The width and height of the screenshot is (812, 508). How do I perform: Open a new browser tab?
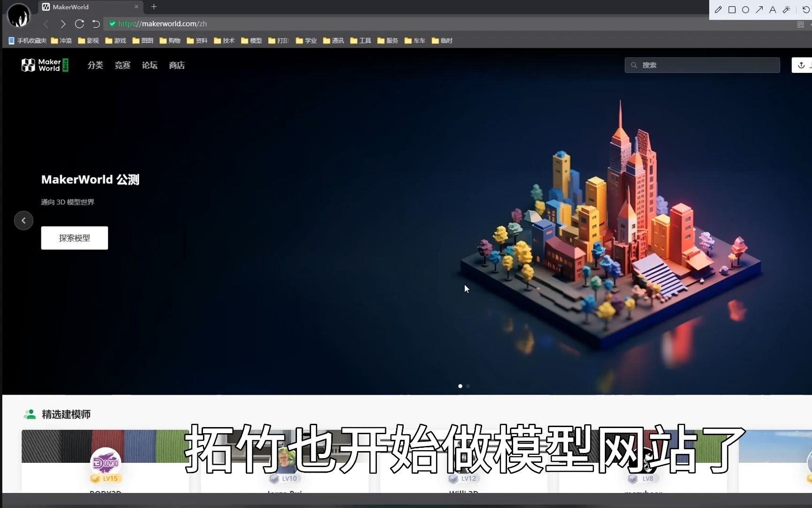coord(154,7)
